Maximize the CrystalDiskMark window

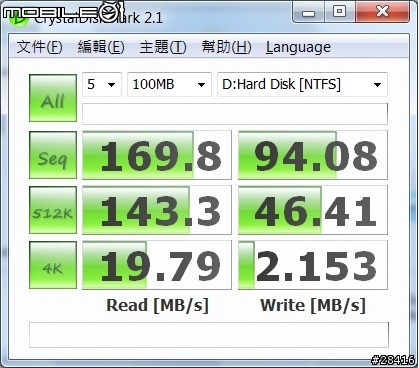[x=339, y=12]
